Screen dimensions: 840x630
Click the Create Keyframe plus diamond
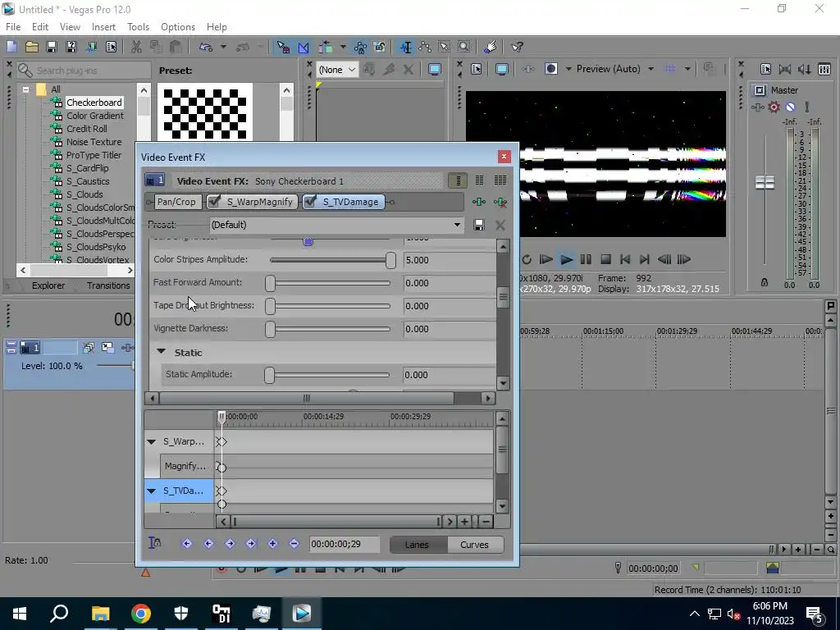[x=272, y=544]
